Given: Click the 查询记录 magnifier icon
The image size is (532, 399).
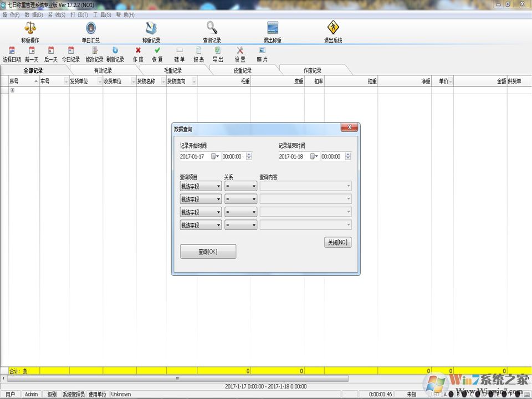Looking at the screenshot, I should pyautogui.click(x=212, y=28).
